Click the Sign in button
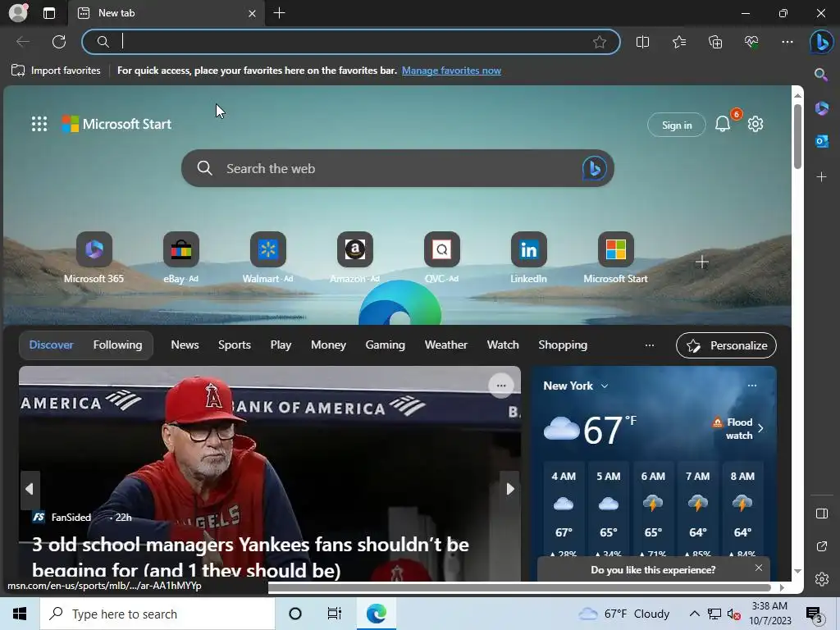The image size is (840, 630). tap(677, 125)
